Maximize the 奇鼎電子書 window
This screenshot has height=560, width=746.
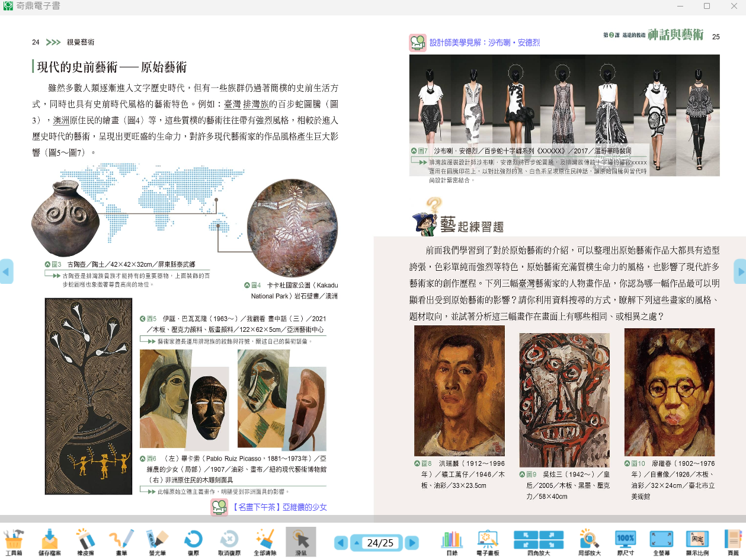point(707,6)
